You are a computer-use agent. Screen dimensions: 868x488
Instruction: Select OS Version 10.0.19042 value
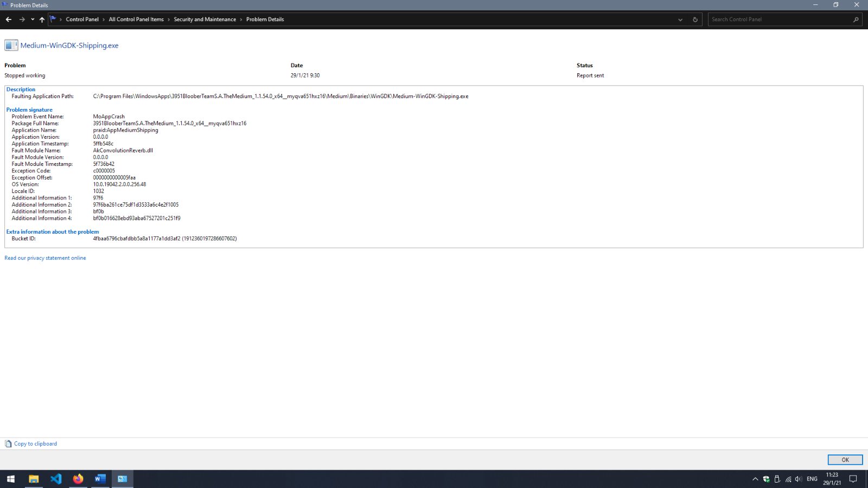pyautogui.click(x=119, y=184)
